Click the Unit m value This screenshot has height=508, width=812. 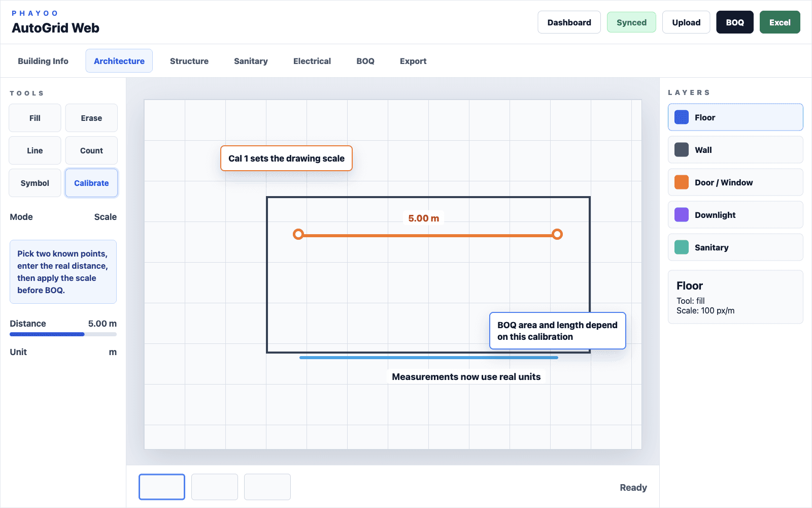pyautogui.click(x=113, y=352)
